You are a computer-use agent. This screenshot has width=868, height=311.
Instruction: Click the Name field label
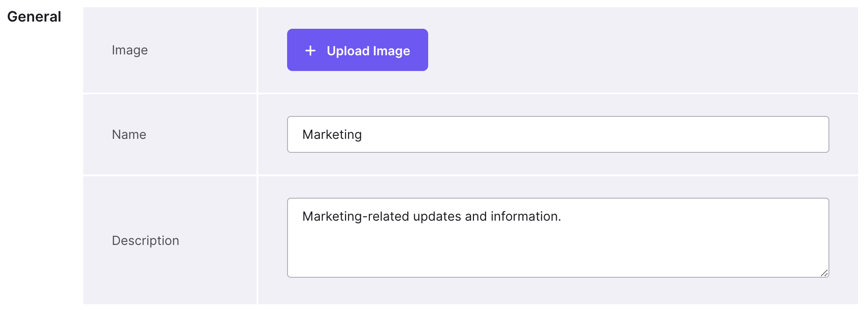click(x=129, y=134)
